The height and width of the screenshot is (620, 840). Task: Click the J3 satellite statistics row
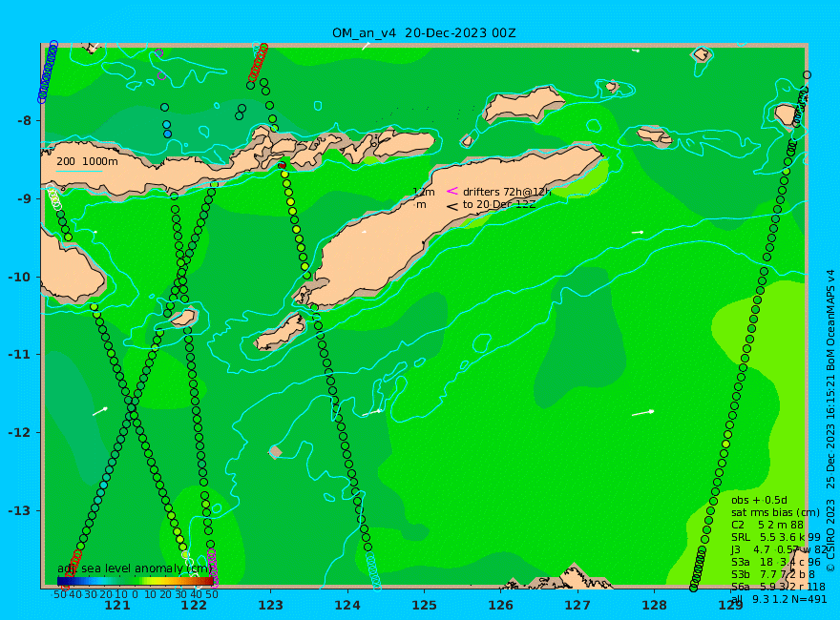pyautogui.click(x=779, y=549)
